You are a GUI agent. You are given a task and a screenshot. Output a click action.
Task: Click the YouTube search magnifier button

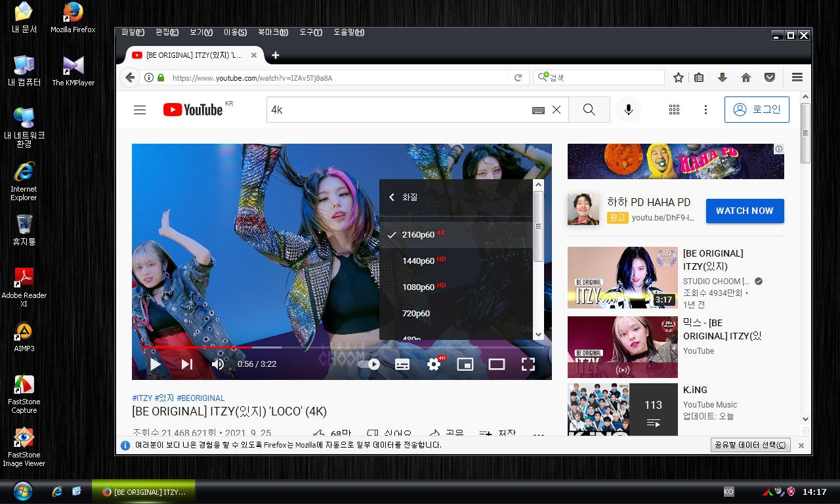click(x=589, y=110)
